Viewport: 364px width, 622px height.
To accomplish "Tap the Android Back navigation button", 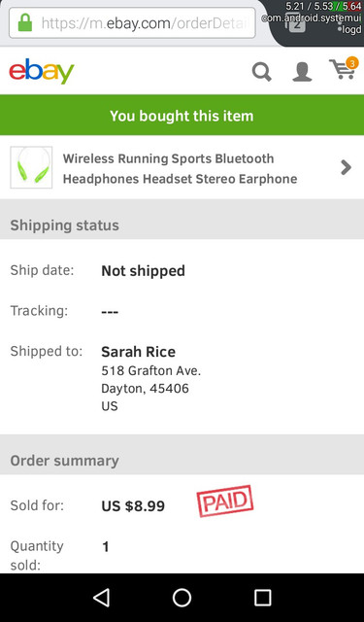I will [102, 598].
